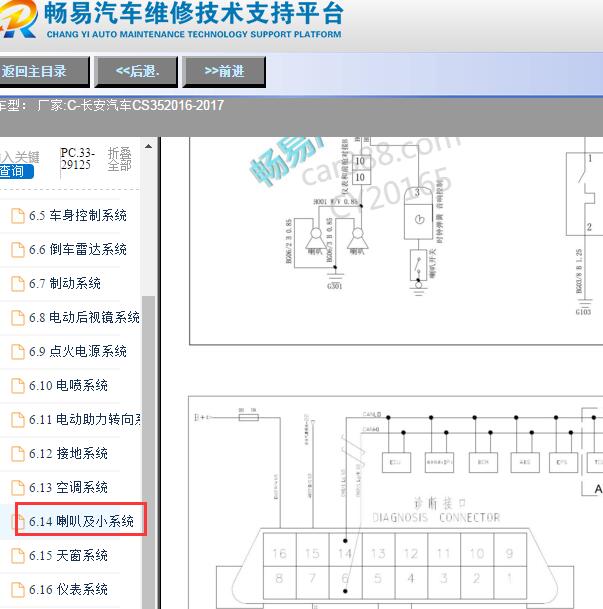Image resolution: width=603 pixels, height=609 pixels.
Task: Collapse all with 折叠全部
Action: pyautogui.click(x=119, y=159)
